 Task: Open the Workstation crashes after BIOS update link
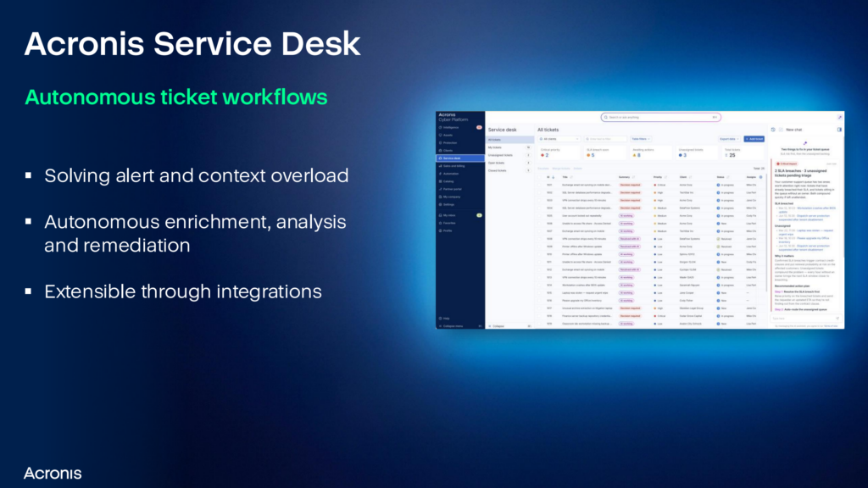click(x=816, y=210)
